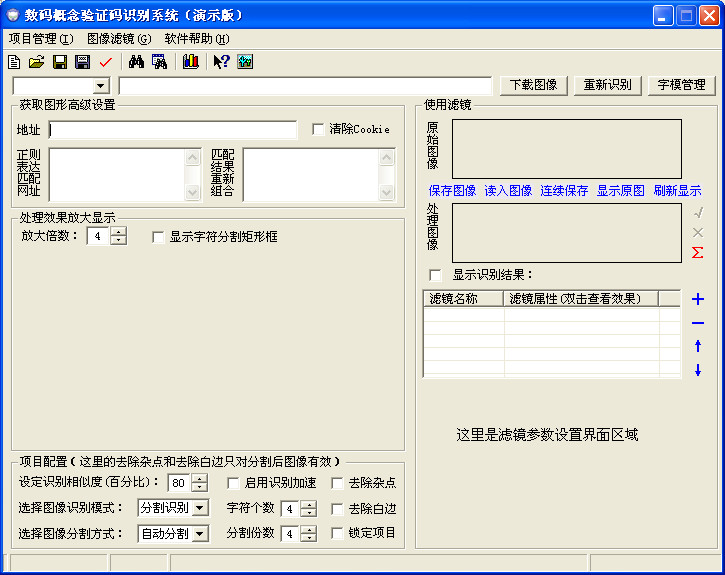The width and height of the screenshot is (725, 575).
Task: Click the shield application icon in title bar
Action: coord(12,15)
